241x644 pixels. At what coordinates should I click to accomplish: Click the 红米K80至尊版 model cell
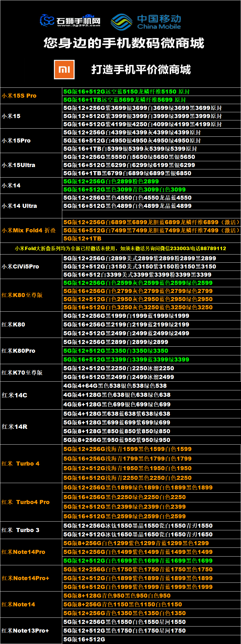coord(31,295)
